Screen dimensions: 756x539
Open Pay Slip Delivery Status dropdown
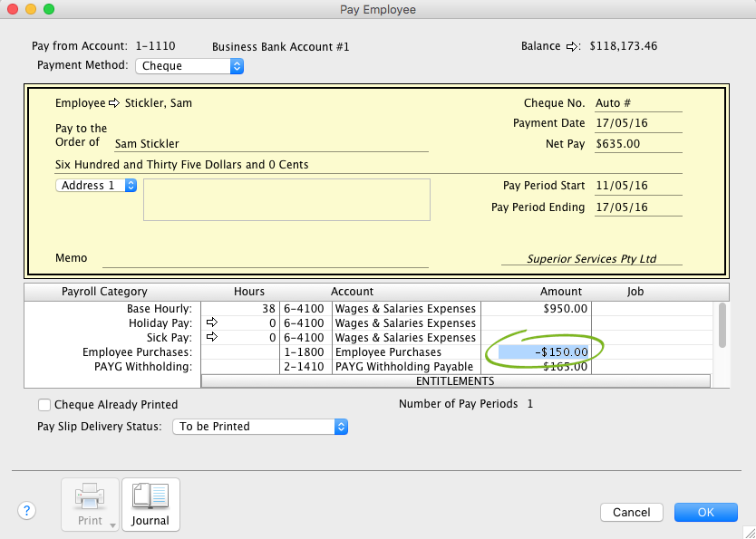(x=260, y=426)
